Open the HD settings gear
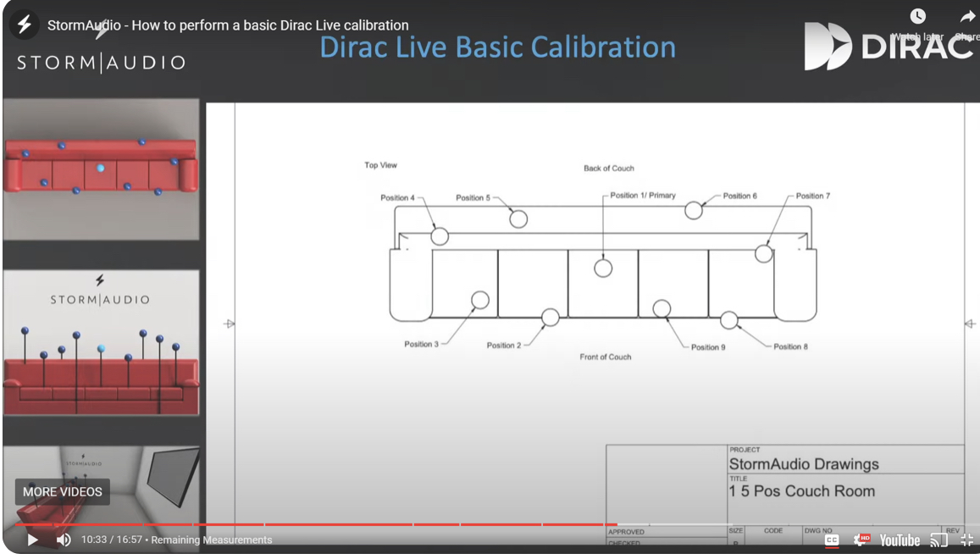980x559 pixels. (862, 540)
